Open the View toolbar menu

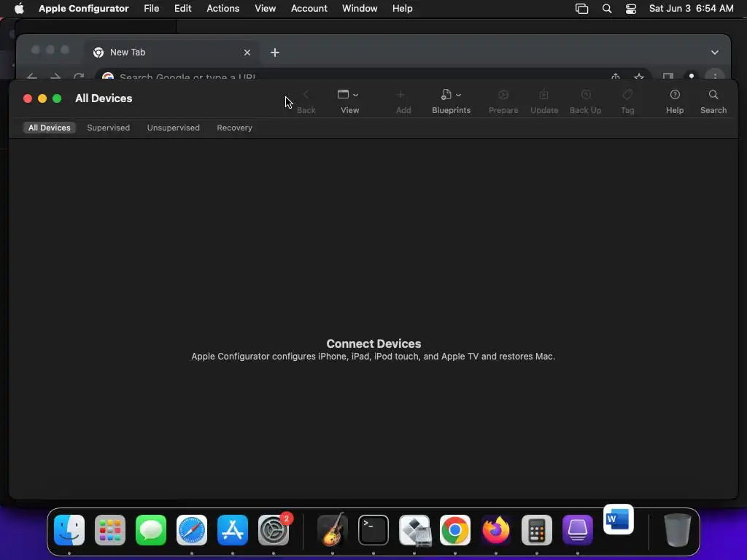349,101
